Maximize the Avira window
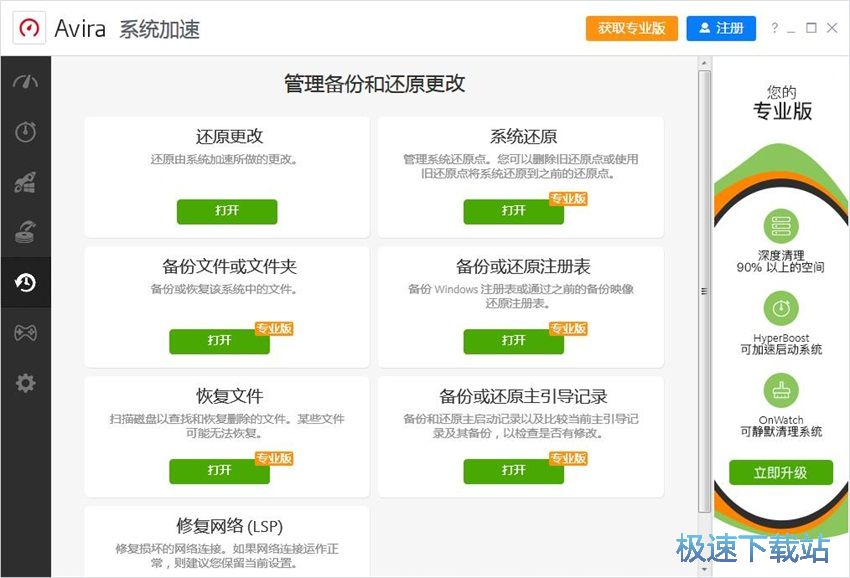 click(811, 28)
